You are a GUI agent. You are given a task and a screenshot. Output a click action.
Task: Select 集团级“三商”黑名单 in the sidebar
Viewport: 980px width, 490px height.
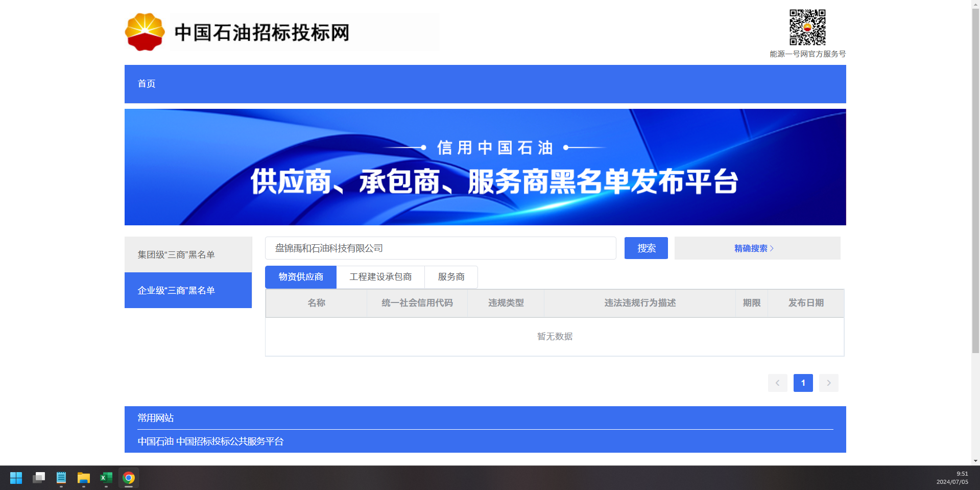point(188,254)
